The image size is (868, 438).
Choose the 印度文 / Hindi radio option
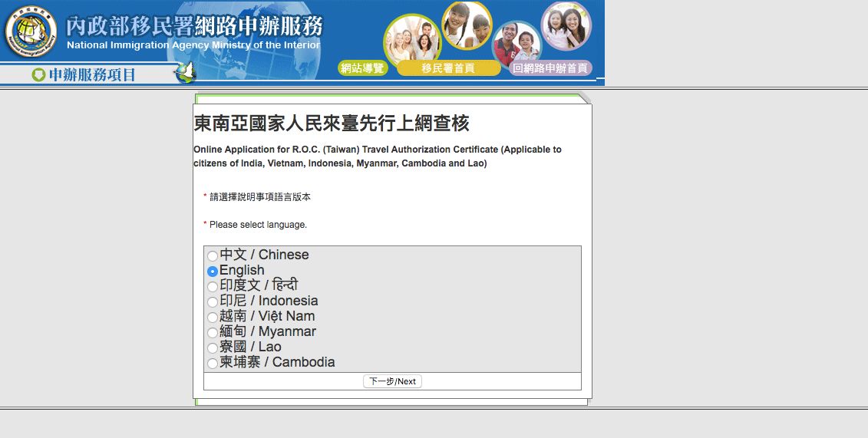213,287
